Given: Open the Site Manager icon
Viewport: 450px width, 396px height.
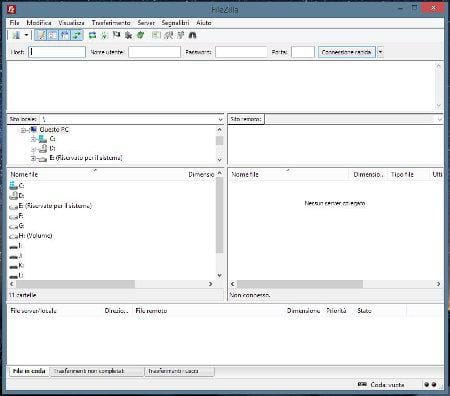Looking at the screenshot, I should (x=16, y=35).
